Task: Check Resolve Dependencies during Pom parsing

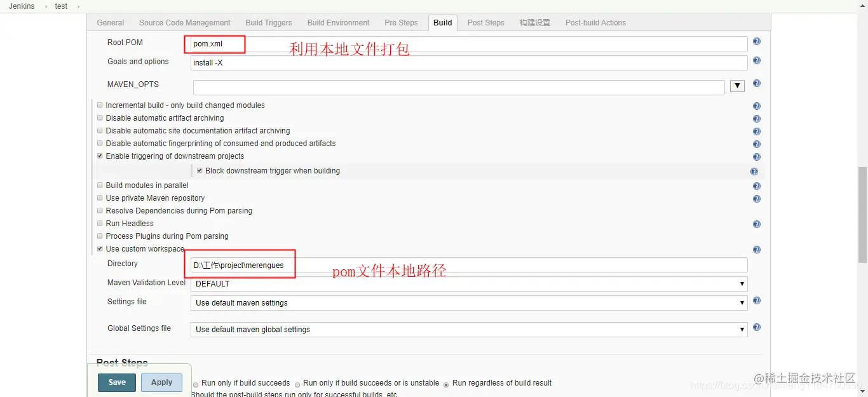Action: coord(100,211)
